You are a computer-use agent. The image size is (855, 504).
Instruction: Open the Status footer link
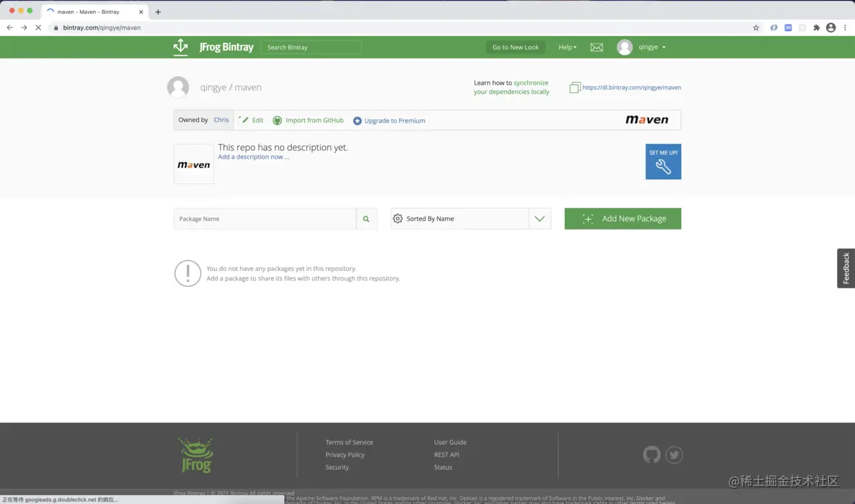point(443,467)
